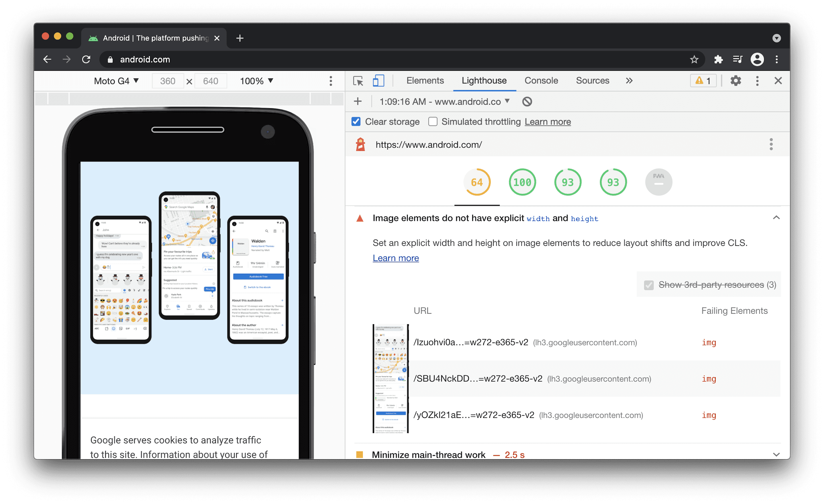Click the Learn more link for throttling

tap(547, 122)
